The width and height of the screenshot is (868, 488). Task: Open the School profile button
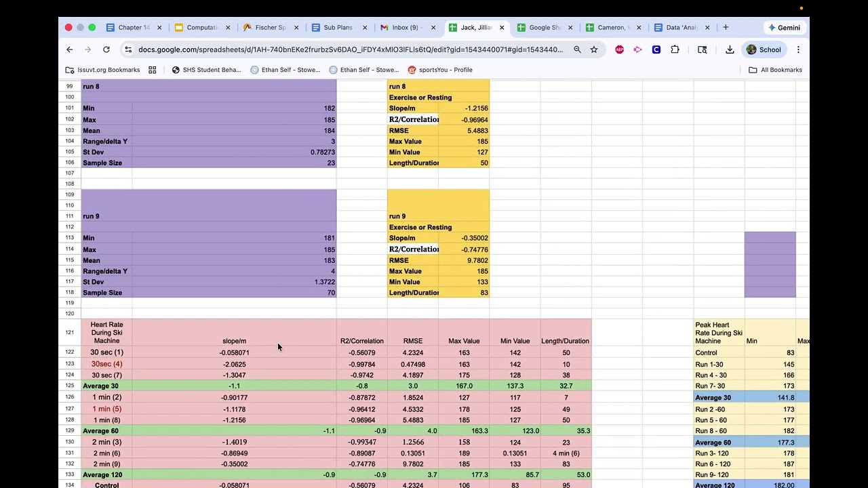(x=764, y=49)
